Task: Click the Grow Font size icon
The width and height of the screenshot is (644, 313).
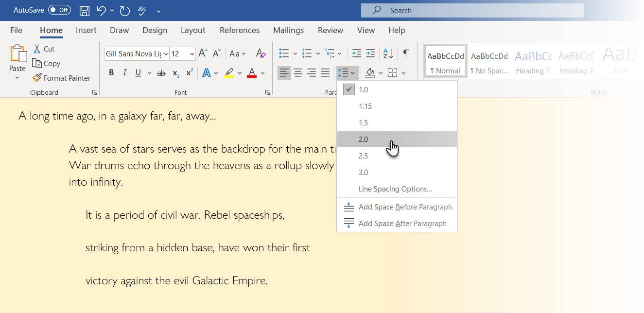Action: point(203,53)
